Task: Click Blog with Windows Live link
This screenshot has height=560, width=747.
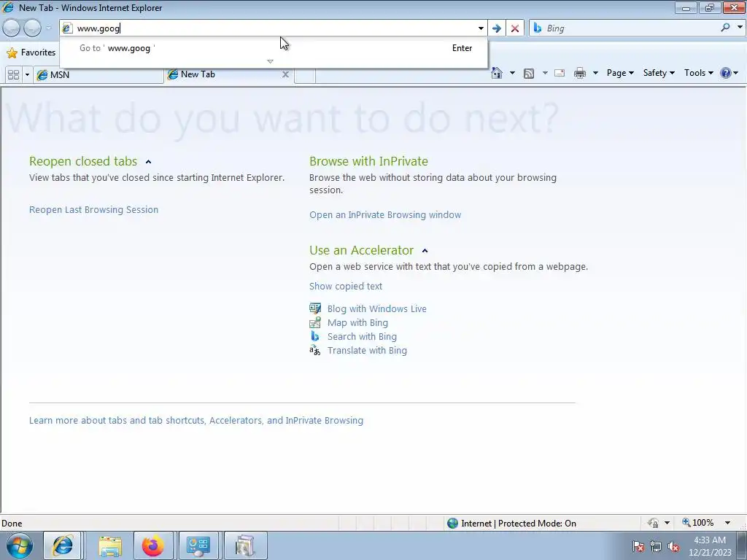Action: pos(377,308)
